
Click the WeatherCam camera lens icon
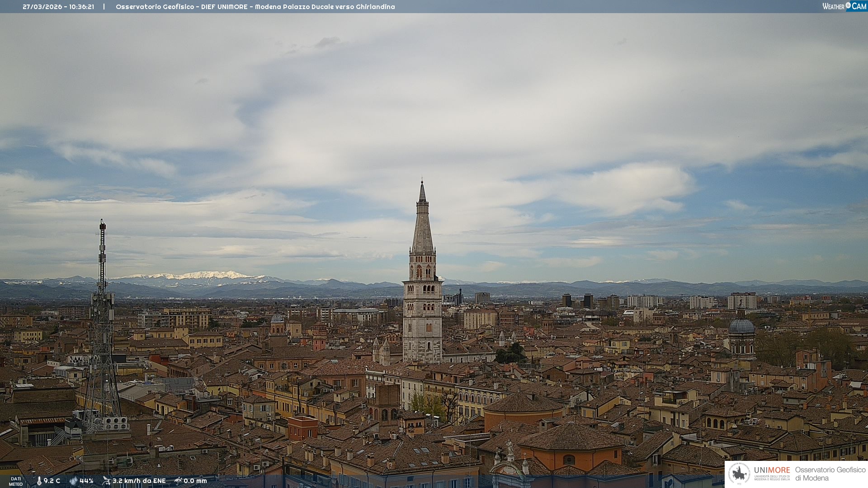[x=848, y=5]
